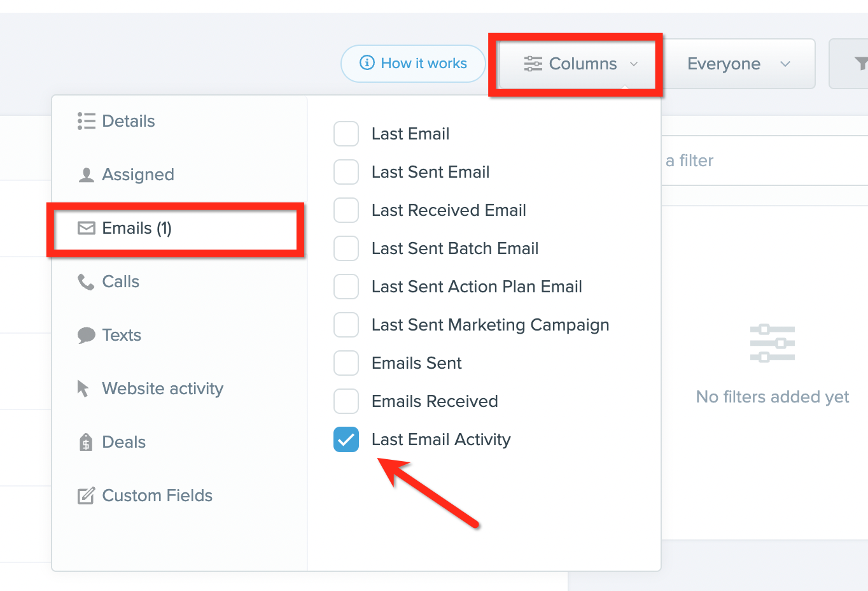Click the filter sliders icon near No filters added

(772, 343)
